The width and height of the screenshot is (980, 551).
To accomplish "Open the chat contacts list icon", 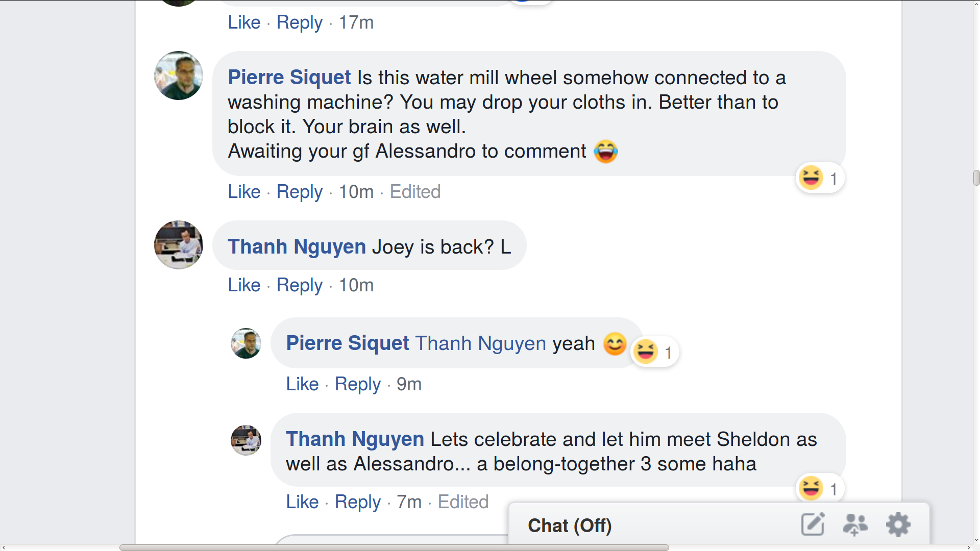I will [x=855, y=524].
